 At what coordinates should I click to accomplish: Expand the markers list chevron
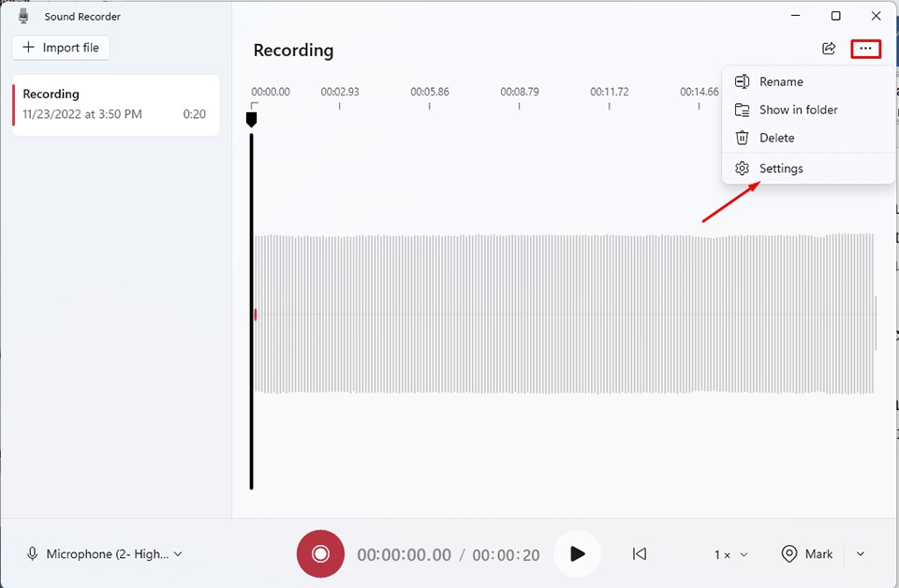(861, 554)
